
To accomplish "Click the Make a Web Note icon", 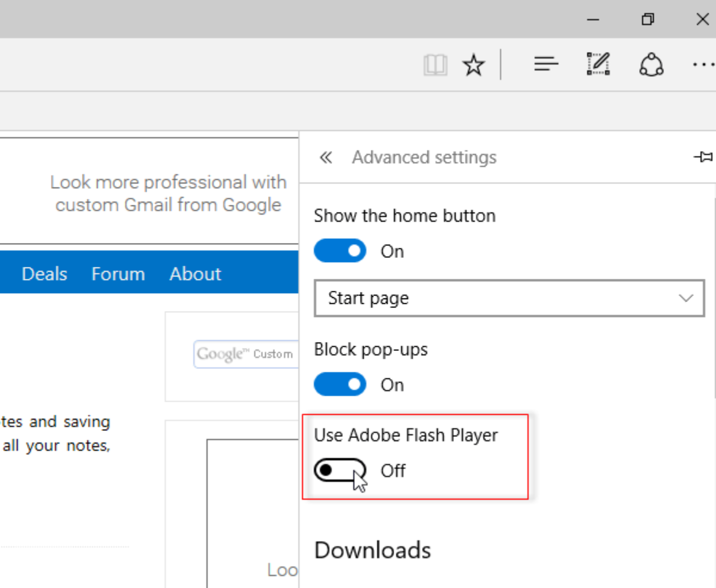I will pos(598,64).
